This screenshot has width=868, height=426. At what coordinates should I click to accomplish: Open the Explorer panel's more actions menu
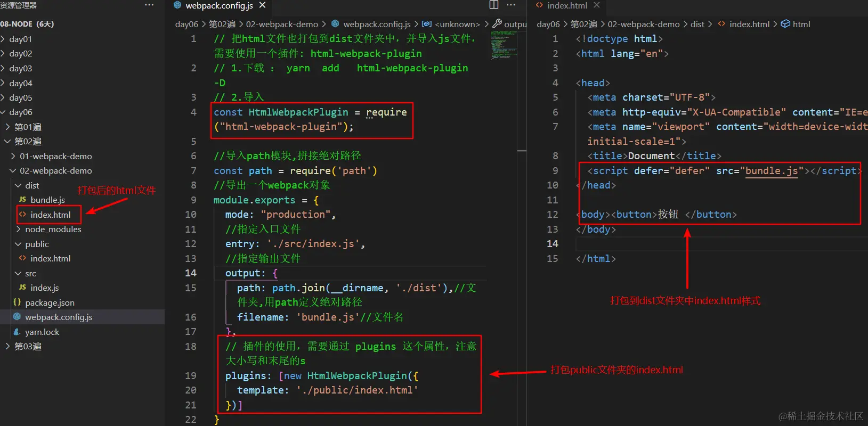(x=149, y=5)
